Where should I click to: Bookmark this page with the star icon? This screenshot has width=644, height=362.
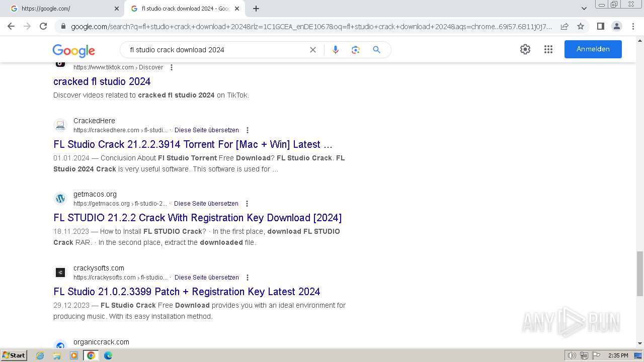(x=581, y=26)
